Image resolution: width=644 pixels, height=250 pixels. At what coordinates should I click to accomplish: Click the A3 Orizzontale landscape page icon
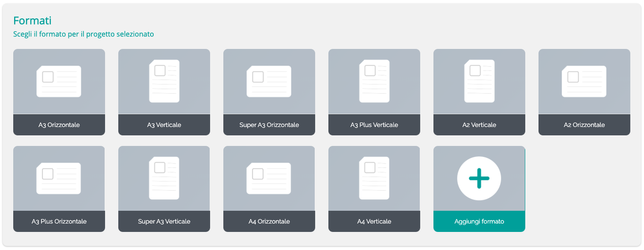point(59,81)
